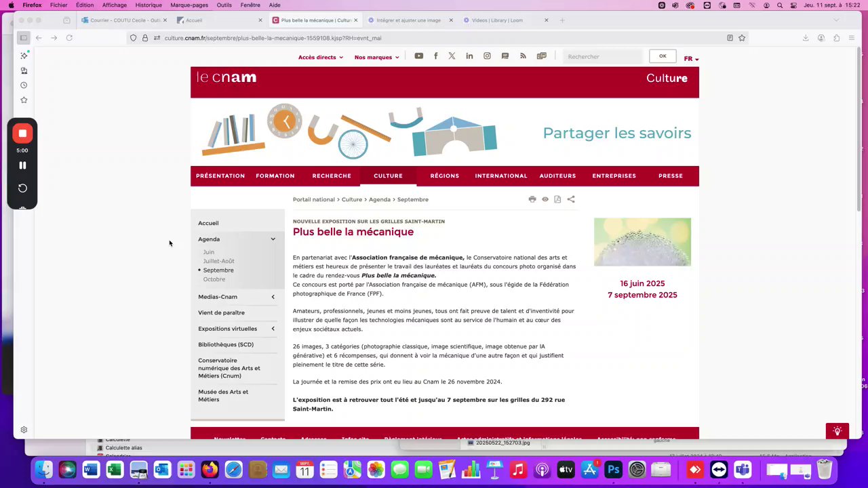
Task: Bookmark this page with the star icon
Action: [x=742, y=38]
